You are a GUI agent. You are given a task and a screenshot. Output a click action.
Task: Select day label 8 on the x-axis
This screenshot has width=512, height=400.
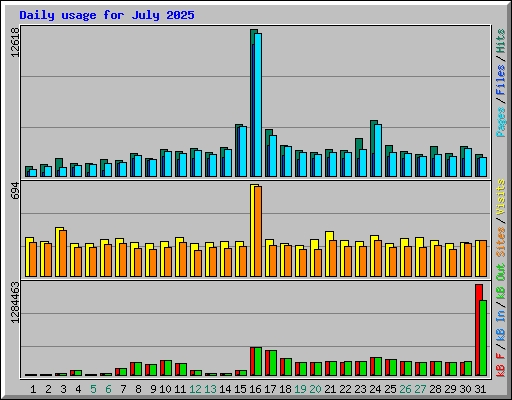(x=138, y=389)
